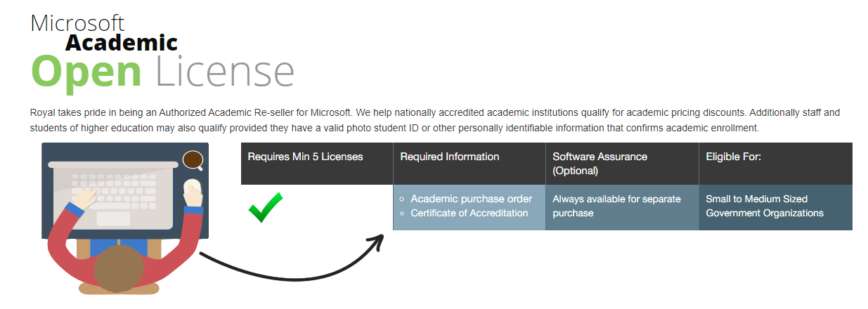This screenshot has width=868, height=309.
Task: Click Always available for separate purchase cell
Action: tap(622, 207)
